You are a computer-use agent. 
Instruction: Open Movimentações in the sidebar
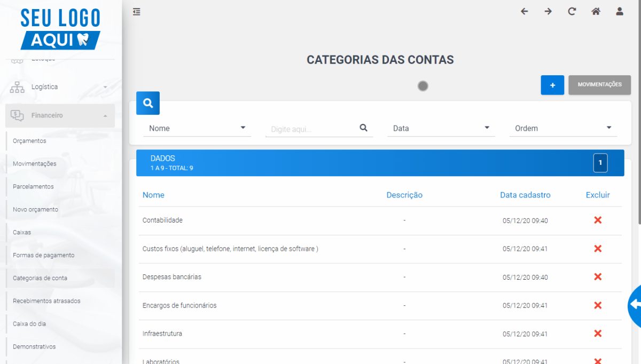click(x=34, y=164)
